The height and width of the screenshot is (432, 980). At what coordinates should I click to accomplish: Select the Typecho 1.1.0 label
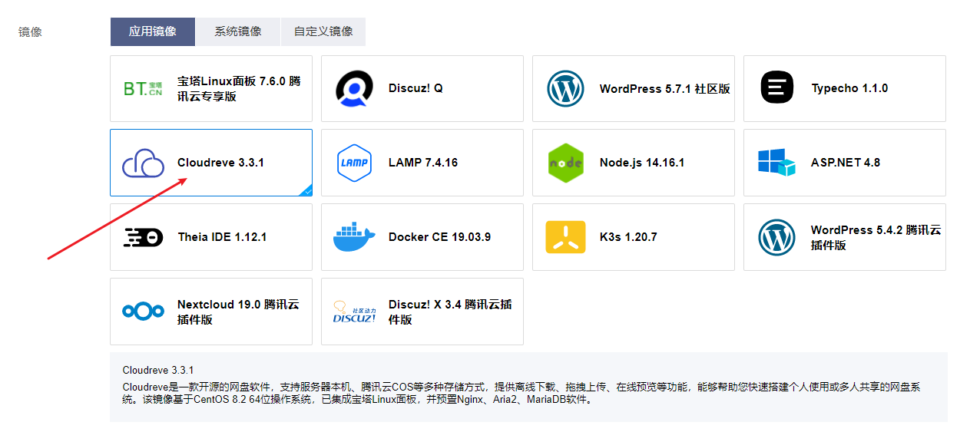[x=849, y=88]
